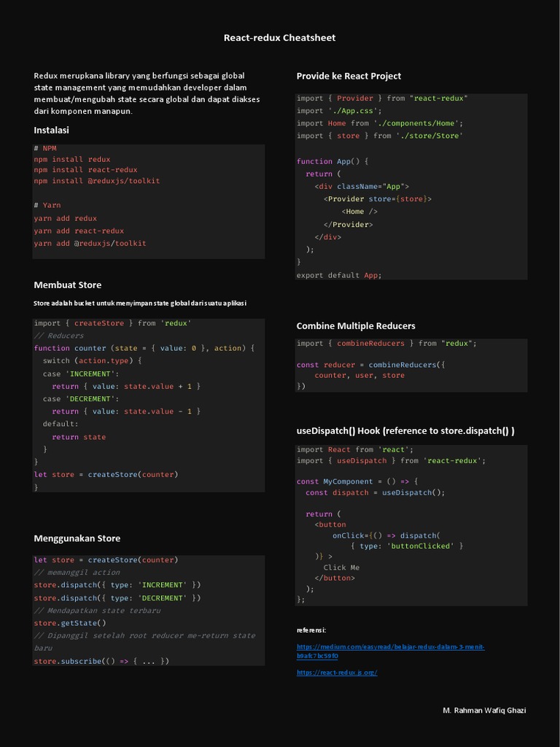The height and width of the screenshot is (747, 560).
Task: Click the React-redux Cheatsheet title
Action: 279,38
